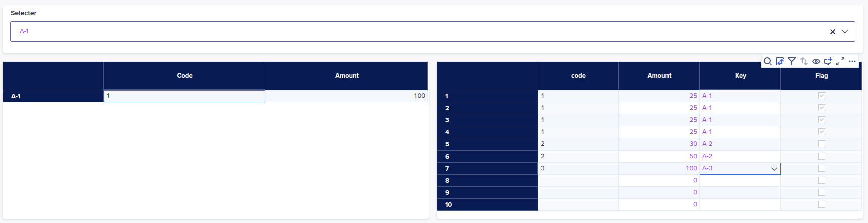Screen dimensions: 868x223
Task: Check the Flag checkbox in row 5
Action: pyautogui.click(x=822, y=144)
